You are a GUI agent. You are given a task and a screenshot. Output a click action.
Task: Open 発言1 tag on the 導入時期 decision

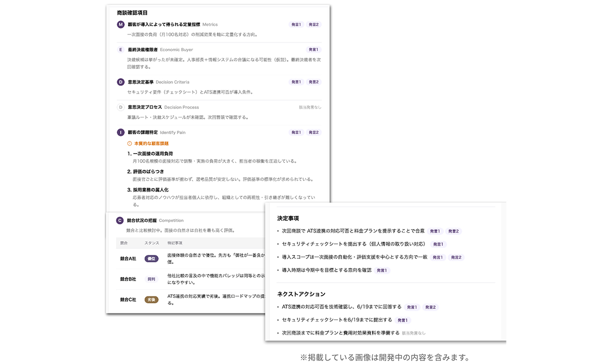[x=382, y=270]
